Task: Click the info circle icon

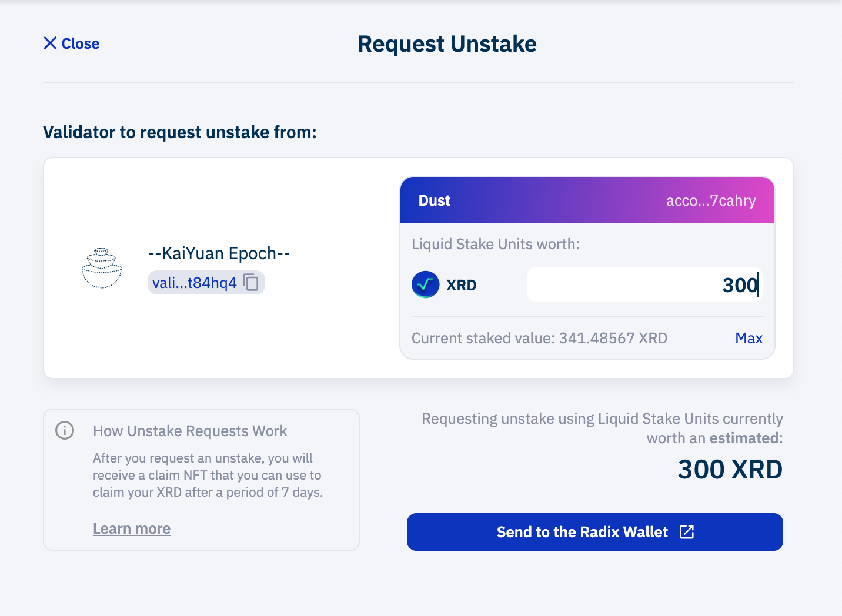Action: coord(65,430)
